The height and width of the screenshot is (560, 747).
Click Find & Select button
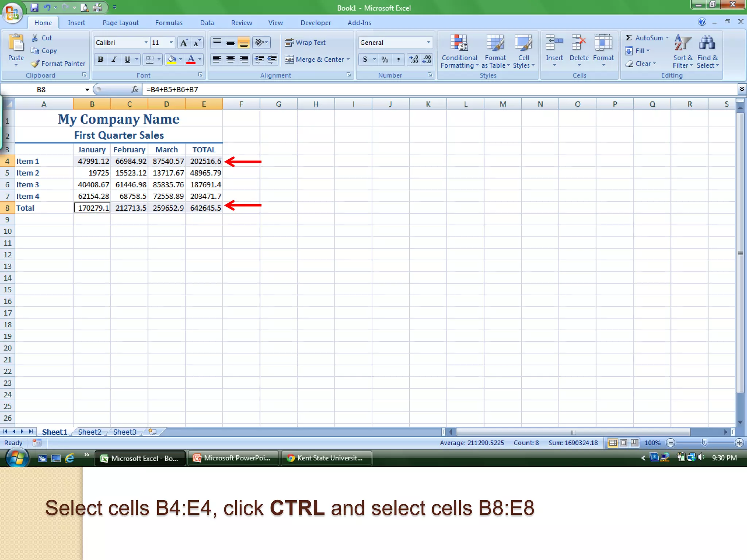pos(708,51)
